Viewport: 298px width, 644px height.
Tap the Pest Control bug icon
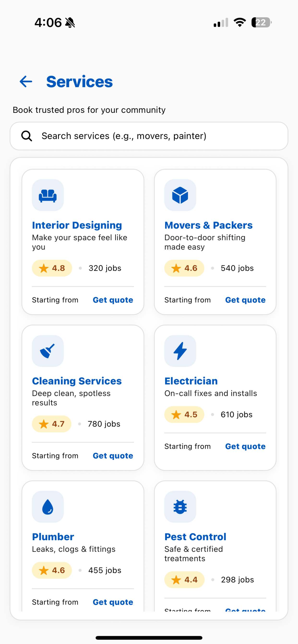pos(180,507)
